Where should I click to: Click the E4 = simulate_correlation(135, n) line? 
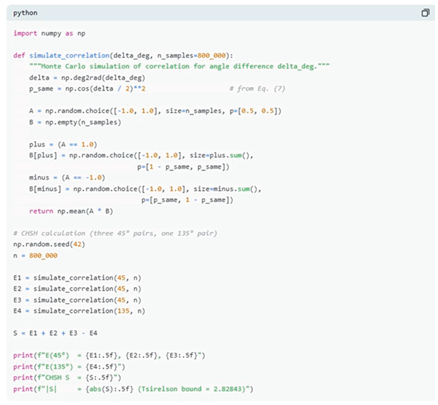coord(79,311)
